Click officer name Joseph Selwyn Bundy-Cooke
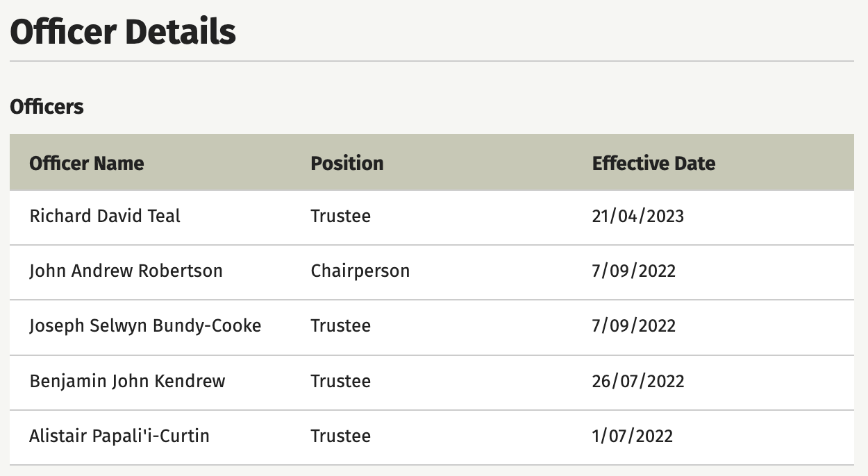 (x=145, y=325)
